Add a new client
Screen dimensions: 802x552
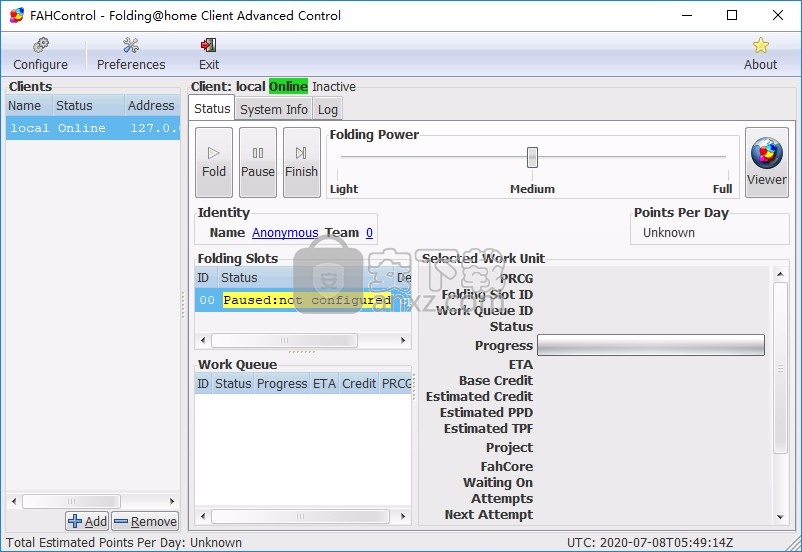(87, 521)
